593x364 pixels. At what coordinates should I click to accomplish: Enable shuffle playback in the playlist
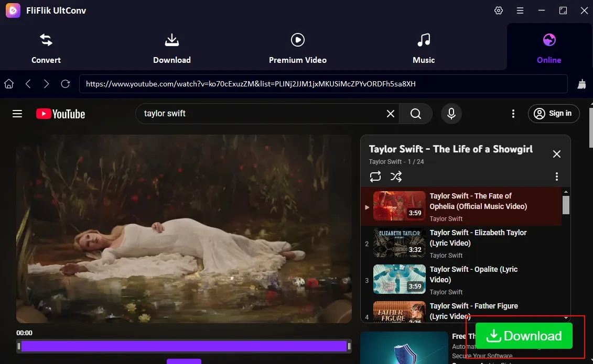[x=396, y=177]
